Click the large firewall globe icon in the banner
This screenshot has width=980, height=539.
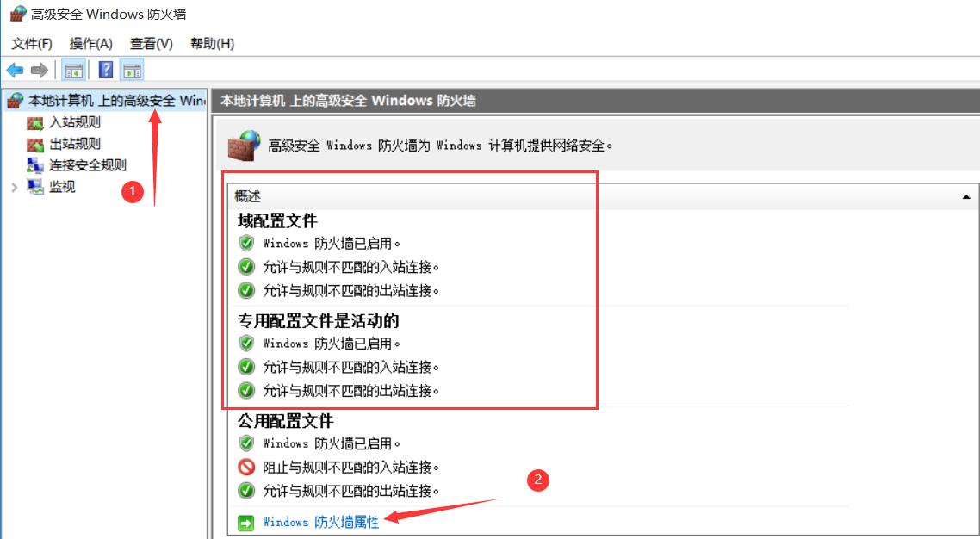click(244, 146)
